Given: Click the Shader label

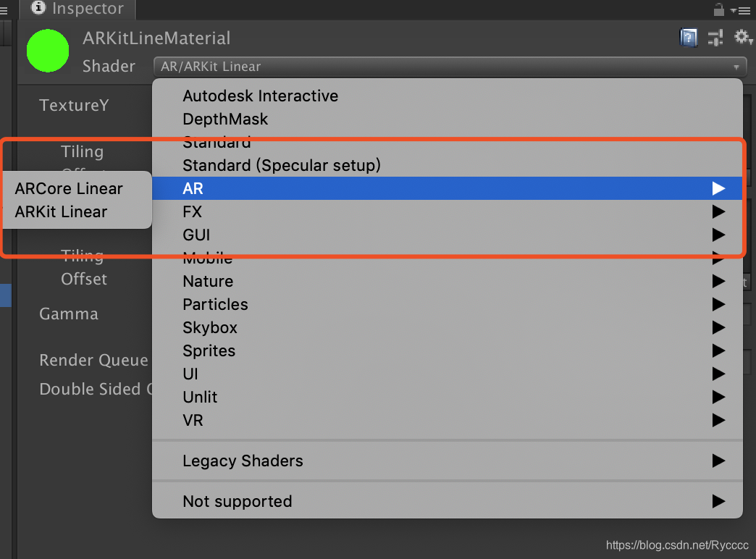Looking at the screenshot, I should click(x=109, y=66).
